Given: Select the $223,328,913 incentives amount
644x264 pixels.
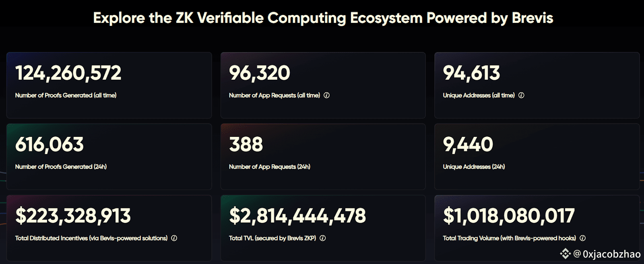Looking at the screenshot, I should tap(73, 216).
